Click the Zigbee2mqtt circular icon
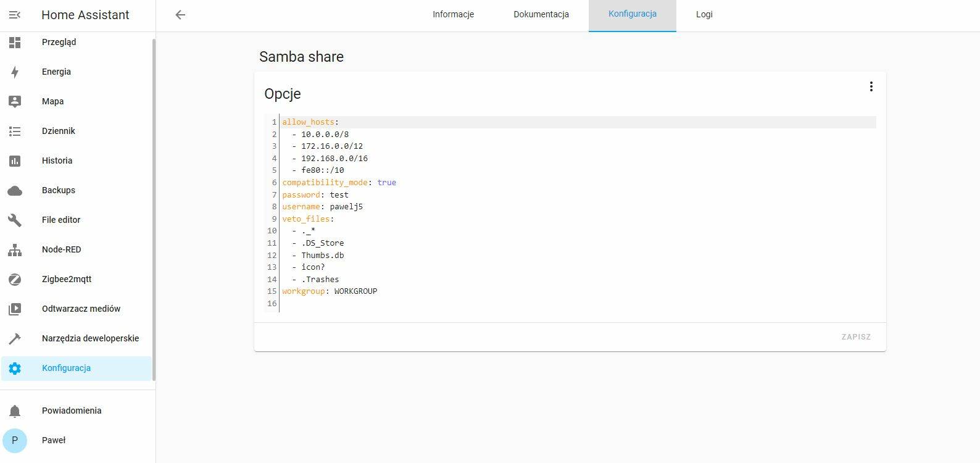Viewport: 980px width, 463px height. [x=15, y=279]
